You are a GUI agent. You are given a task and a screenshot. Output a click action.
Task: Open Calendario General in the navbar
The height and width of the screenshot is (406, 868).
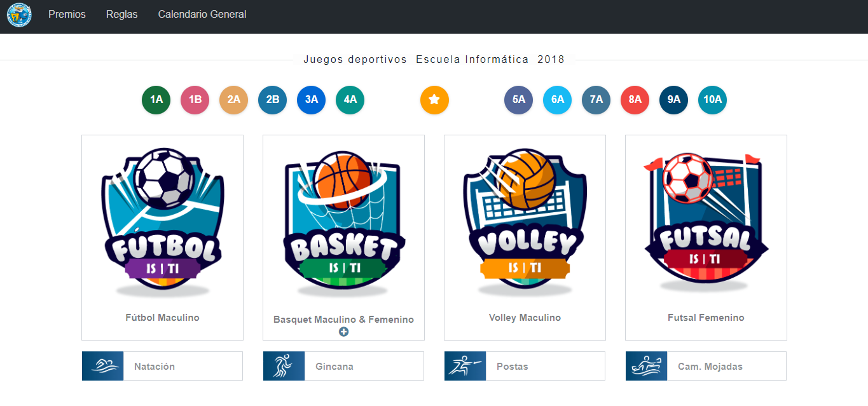click(202, 14)
